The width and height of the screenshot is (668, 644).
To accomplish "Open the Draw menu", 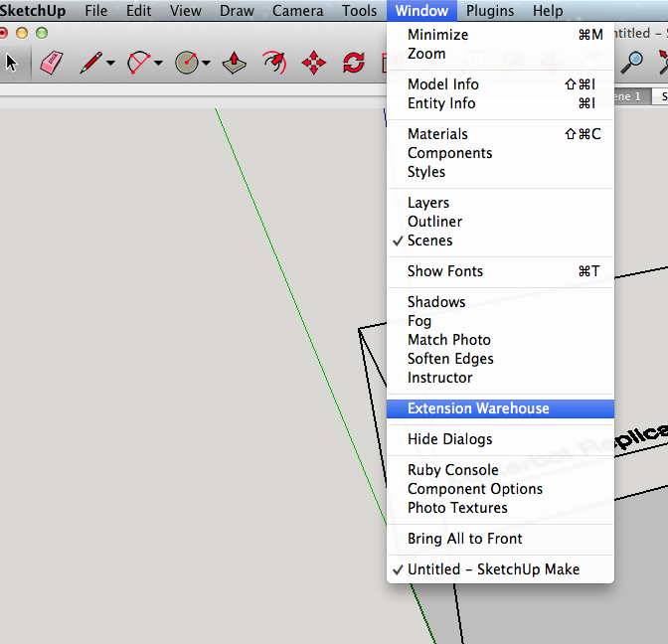I will (237, 11).
